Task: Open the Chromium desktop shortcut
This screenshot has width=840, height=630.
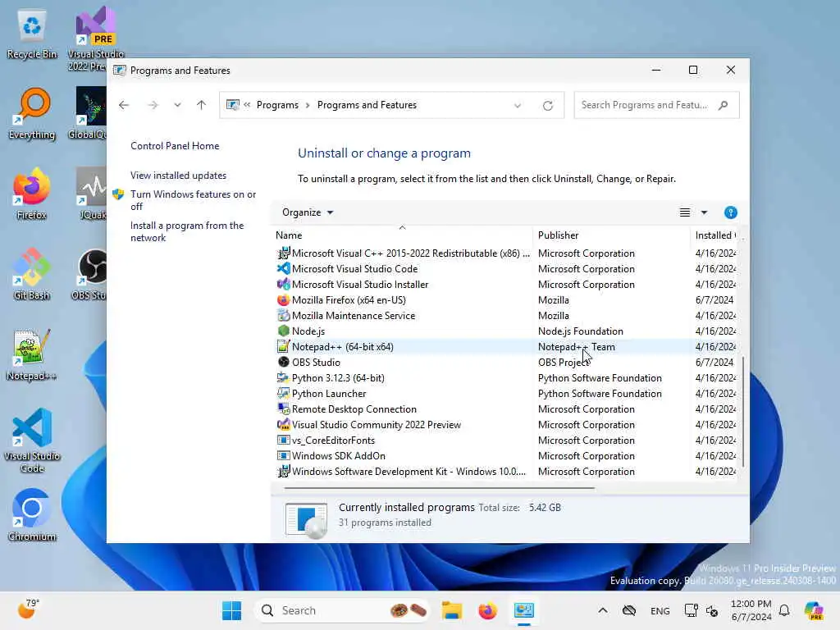Action: [x=32, y=515]
